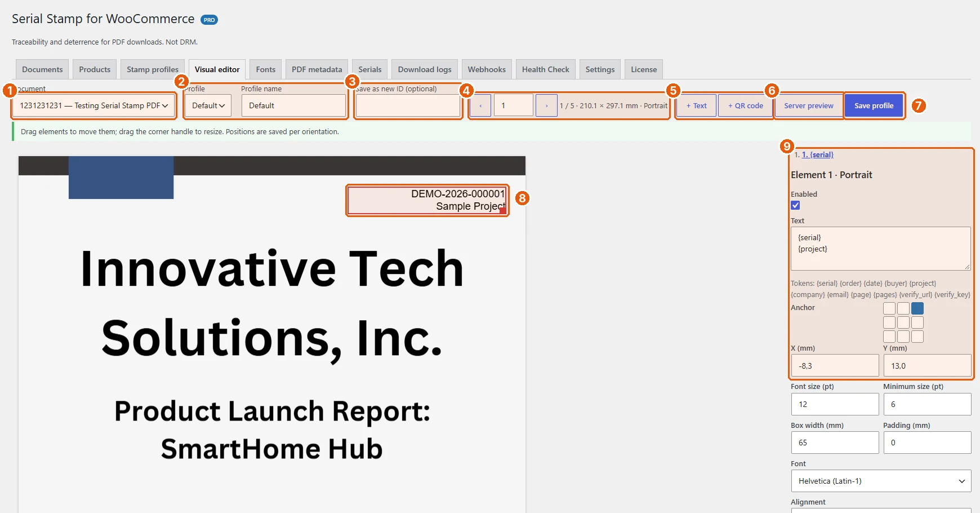Viewport: 980px width, 513px height.
Task: Select the middle-left anchor square
Action: 889,322
